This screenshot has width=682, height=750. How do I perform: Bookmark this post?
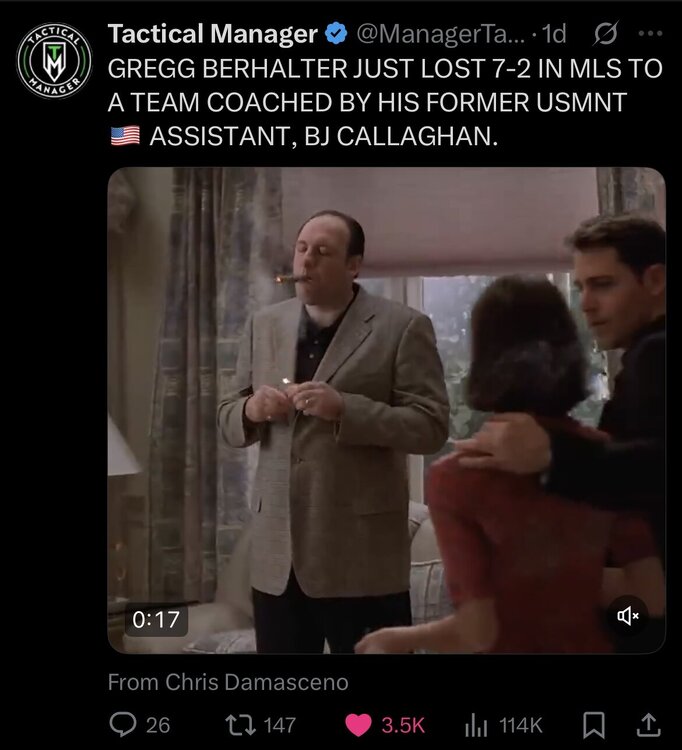click(x=594, y=725)
